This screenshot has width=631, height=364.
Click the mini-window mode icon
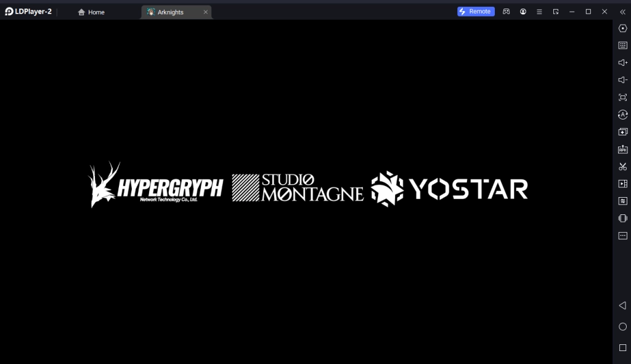point(556,12)
